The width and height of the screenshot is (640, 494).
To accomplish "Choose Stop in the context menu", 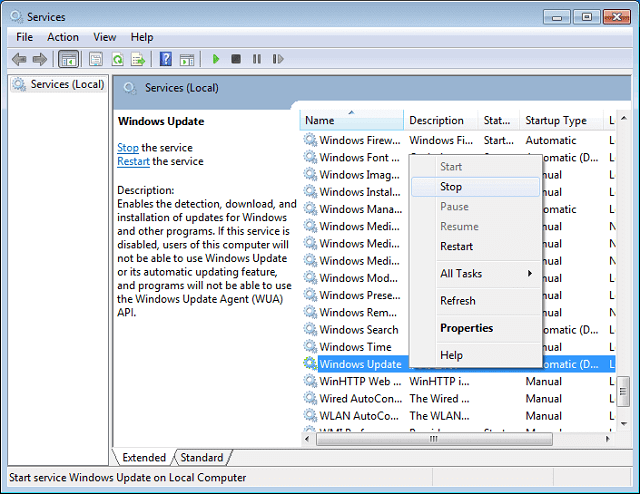I will pyautogui.click(x=451, y=186).
